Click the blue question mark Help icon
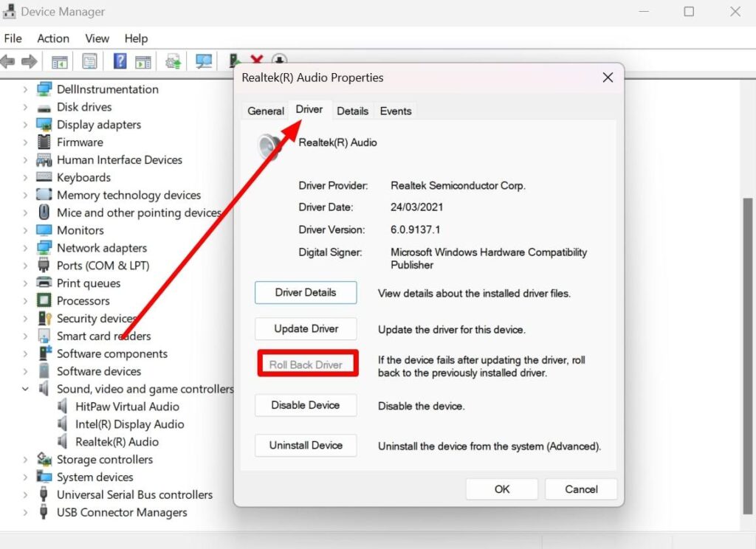Image resolution: width=756 pixels, height=549 pixels. click(120, 61)
